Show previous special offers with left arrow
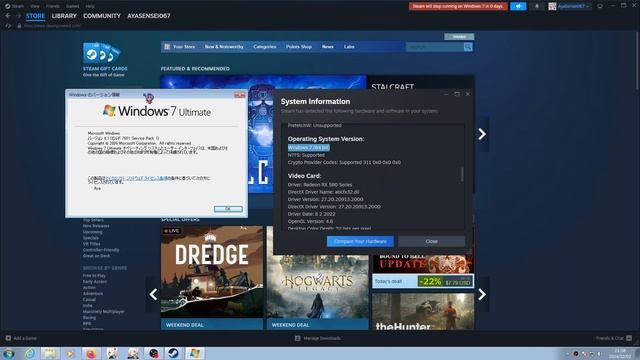This screenshot has width=640, height=360. pyautogui.click(x=153, y=294)
